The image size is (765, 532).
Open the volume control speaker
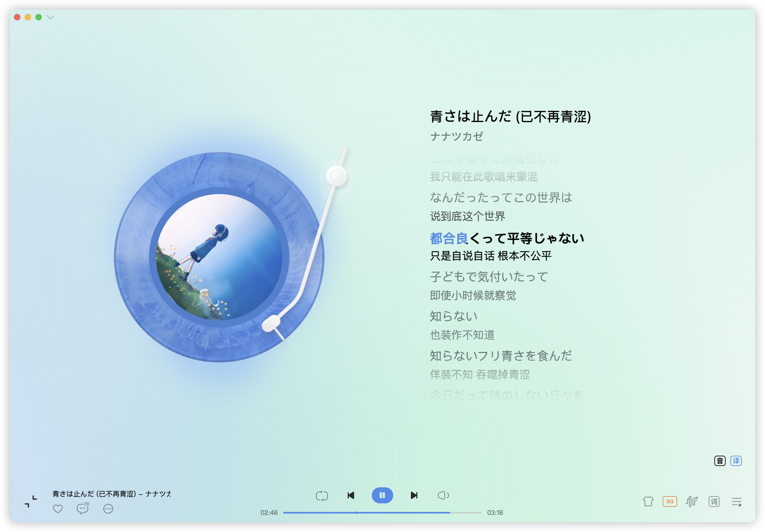click(443, 495)
